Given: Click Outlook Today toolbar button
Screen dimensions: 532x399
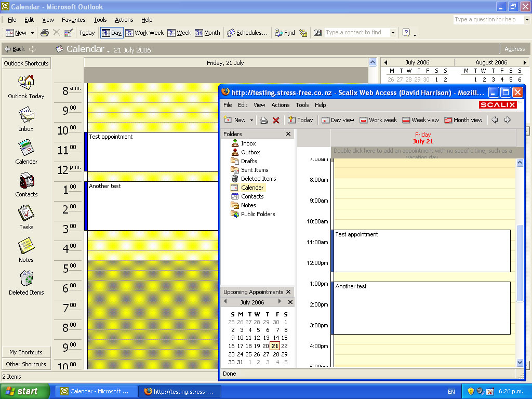Looking at the screenshot, I should (x=87, y=33).
